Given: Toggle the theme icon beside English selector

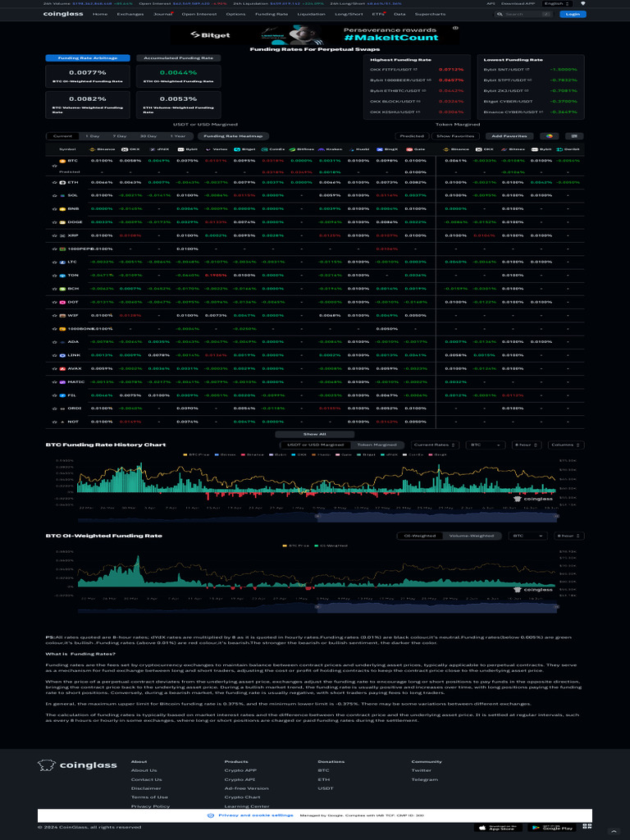Looking at the screenshot, I should (x=583, y=3).
